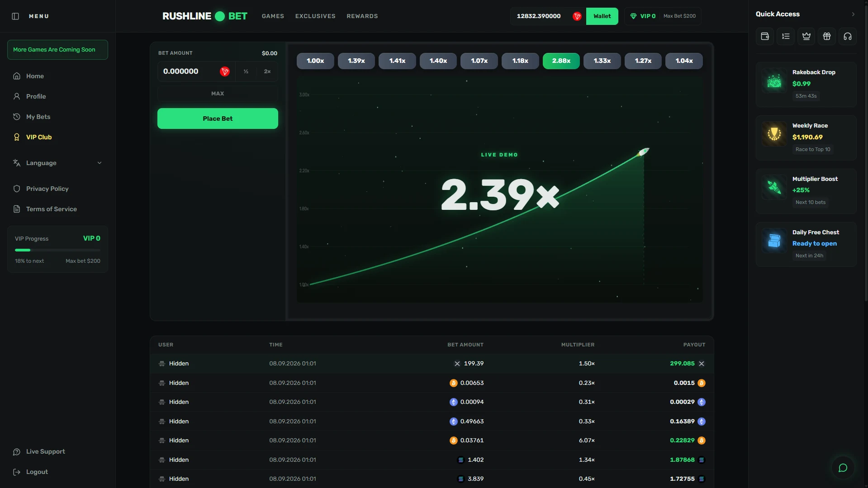Double the bet with the 2x button
868x488 pixels.
tap(267, 71)
